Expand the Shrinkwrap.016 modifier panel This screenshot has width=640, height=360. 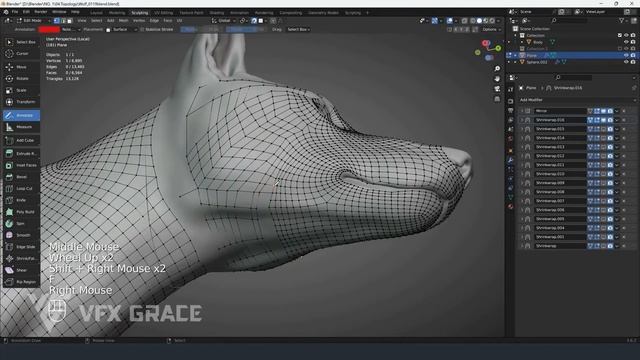click(522, 120)
